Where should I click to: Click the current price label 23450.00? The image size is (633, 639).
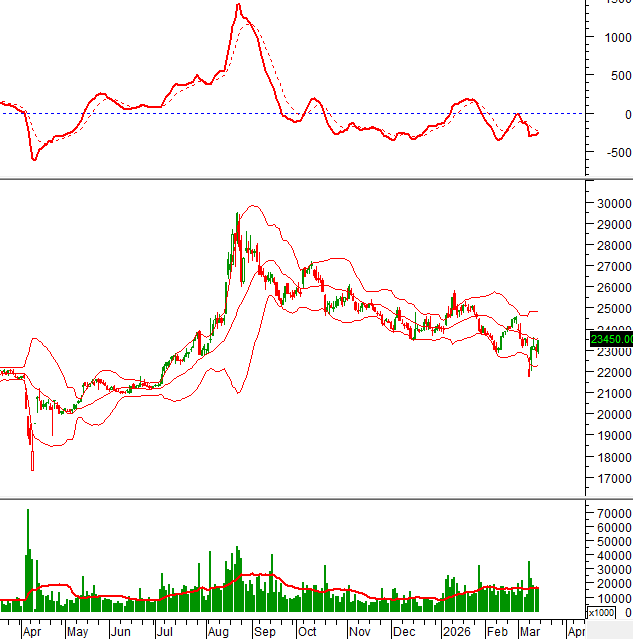pyautogui.click(x=610, y=339)
